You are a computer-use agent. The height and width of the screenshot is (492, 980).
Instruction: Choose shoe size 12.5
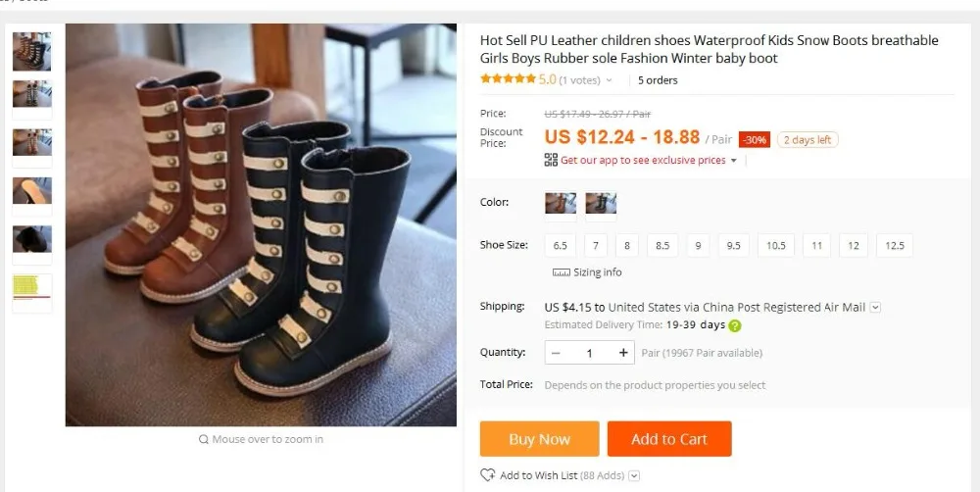(895, 246)
